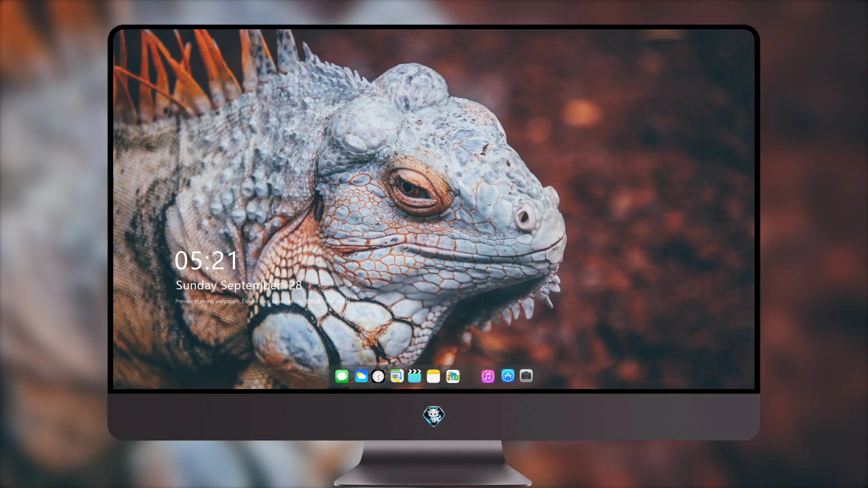Open the Weather app in the dock
Screen dimensions: 868x488
point(361,376)
